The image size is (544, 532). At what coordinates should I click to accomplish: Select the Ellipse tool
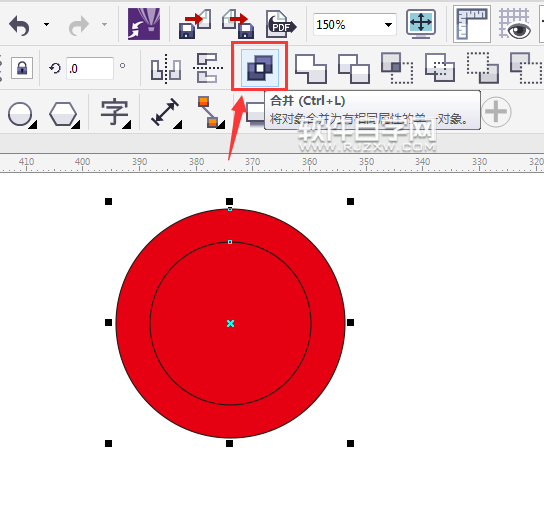(x=22, y=115)
